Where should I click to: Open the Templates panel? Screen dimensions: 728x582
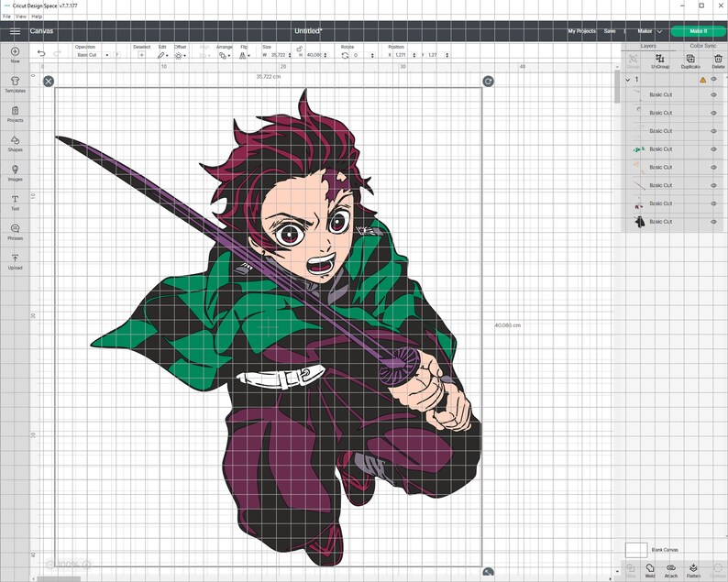pyautogui.click(x=15, y=84)
